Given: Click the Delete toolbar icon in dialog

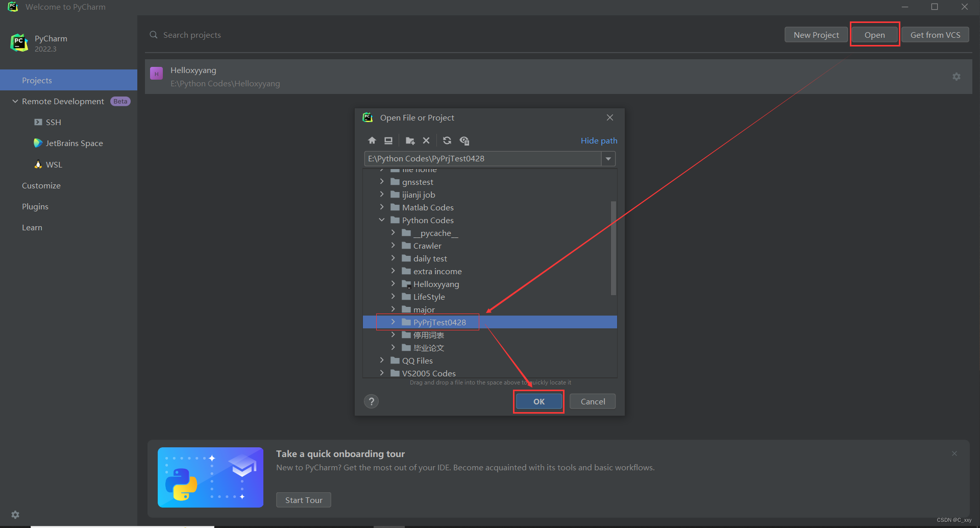Looking at the screenshot, I should tap(426, 140).
